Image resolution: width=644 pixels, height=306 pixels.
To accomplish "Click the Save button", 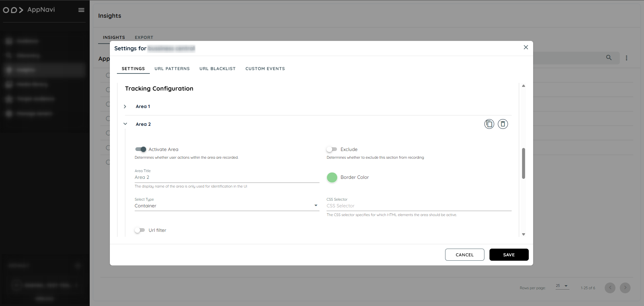I will (x=509, y=255).
